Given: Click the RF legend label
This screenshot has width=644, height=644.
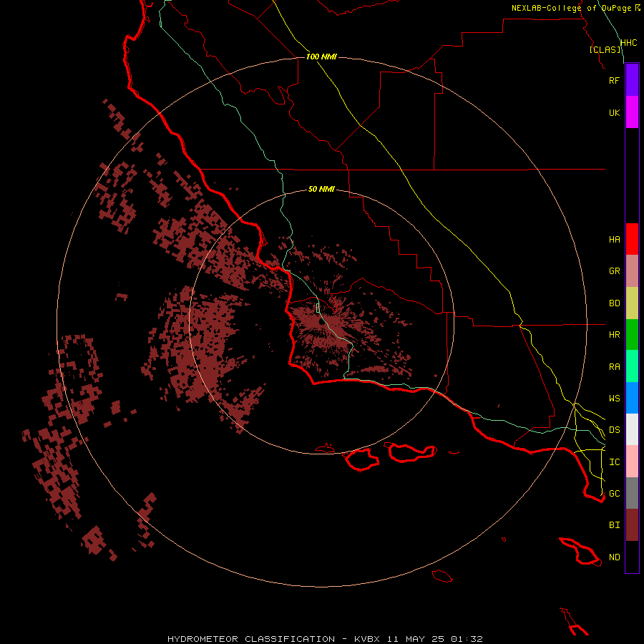Looking at the screenshot, I should click(x=614, y=80).
